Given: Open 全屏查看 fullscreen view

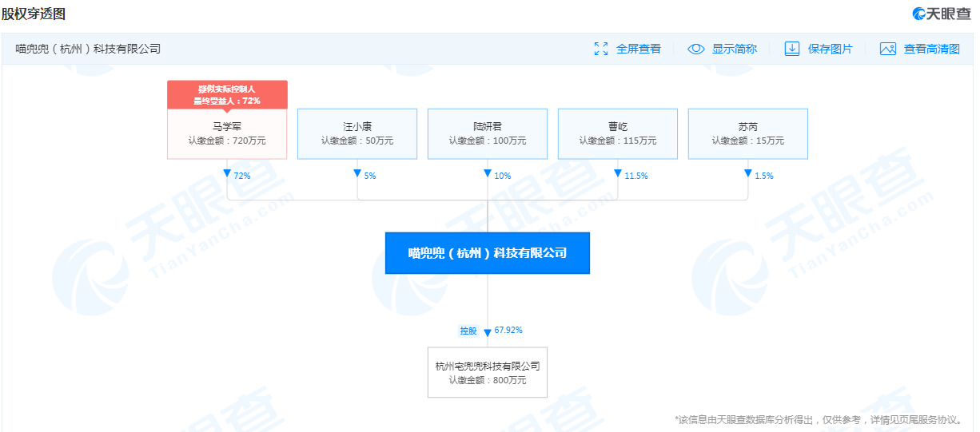Looking at the screenshot, I should tap(638, 49).
